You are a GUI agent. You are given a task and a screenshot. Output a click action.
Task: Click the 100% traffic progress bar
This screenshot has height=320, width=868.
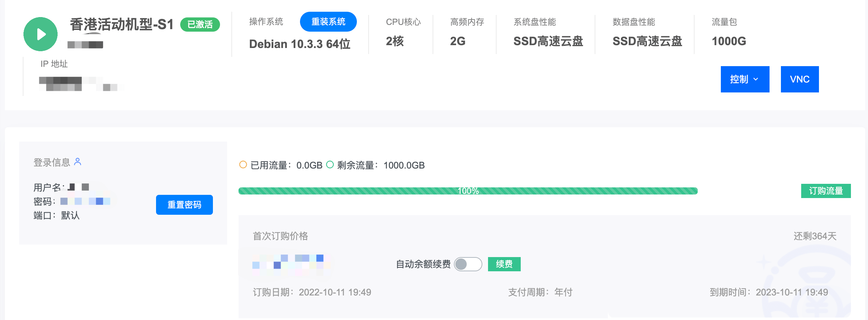[x=468, y=191]
